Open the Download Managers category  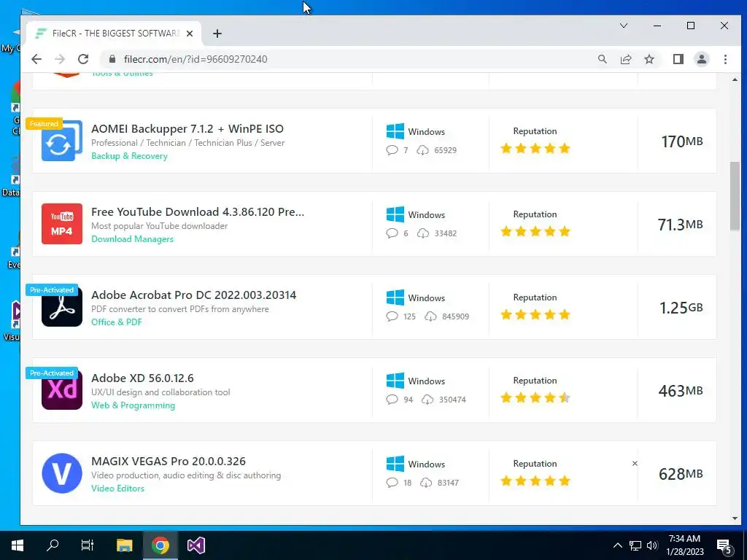click(133, 239)
